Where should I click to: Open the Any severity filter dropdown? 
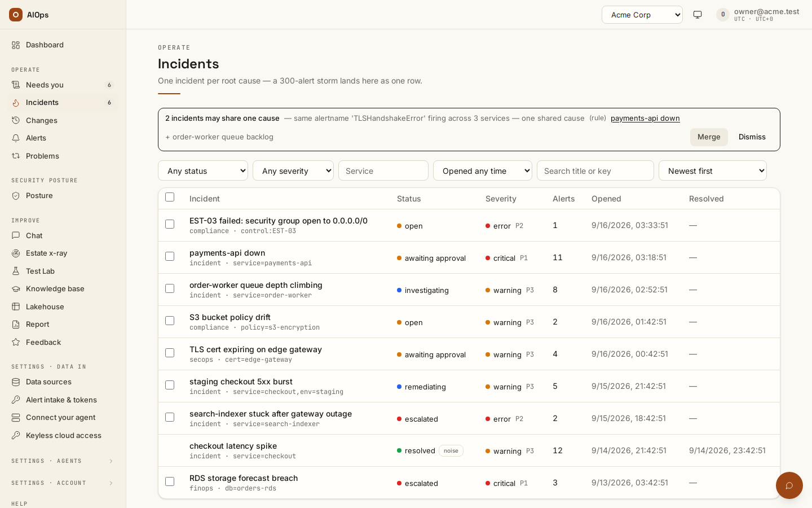pyautogui.click(x=293, y=170)
